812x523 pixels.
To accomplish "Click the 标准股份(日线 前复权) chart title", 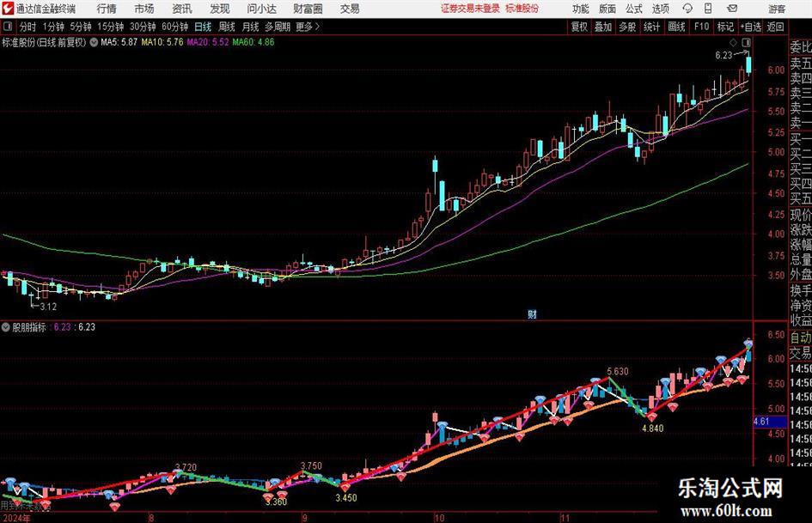I will (x=44, y=42).
